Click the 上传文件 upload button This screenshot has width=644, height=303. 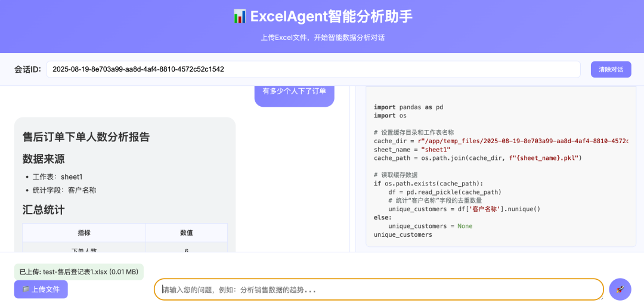[x=41, y=289]
